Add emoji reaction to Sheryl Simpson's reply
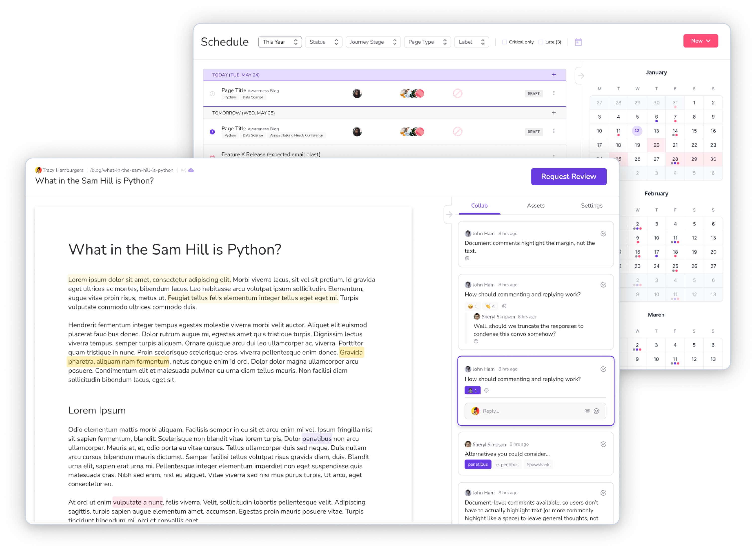The image size is (756, 552). coord(476,341)
